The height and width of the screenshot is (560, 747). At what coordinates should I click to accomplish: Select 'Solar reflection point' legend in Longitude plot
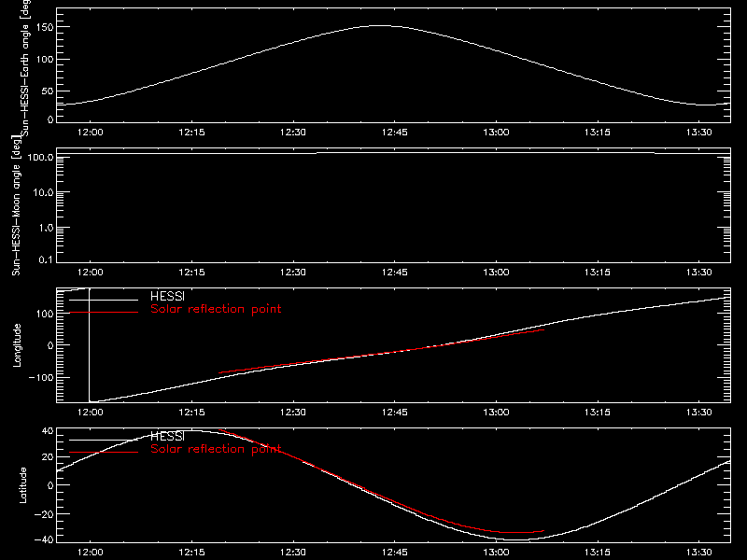pyautogui.click(x=216, y=309)
